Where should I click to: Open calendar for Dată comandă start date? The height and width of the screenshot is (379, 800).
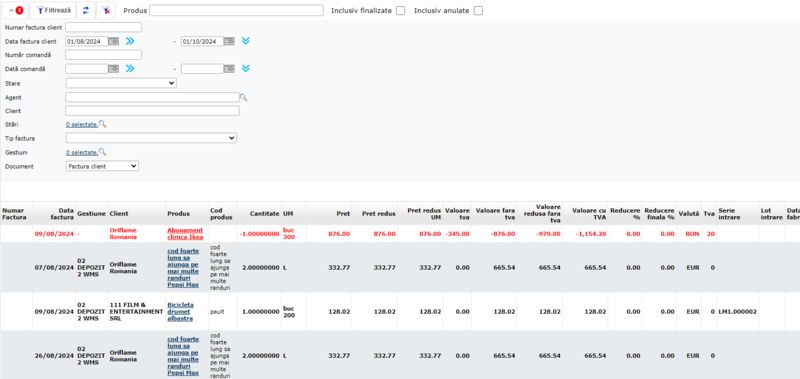coord(114,68)
